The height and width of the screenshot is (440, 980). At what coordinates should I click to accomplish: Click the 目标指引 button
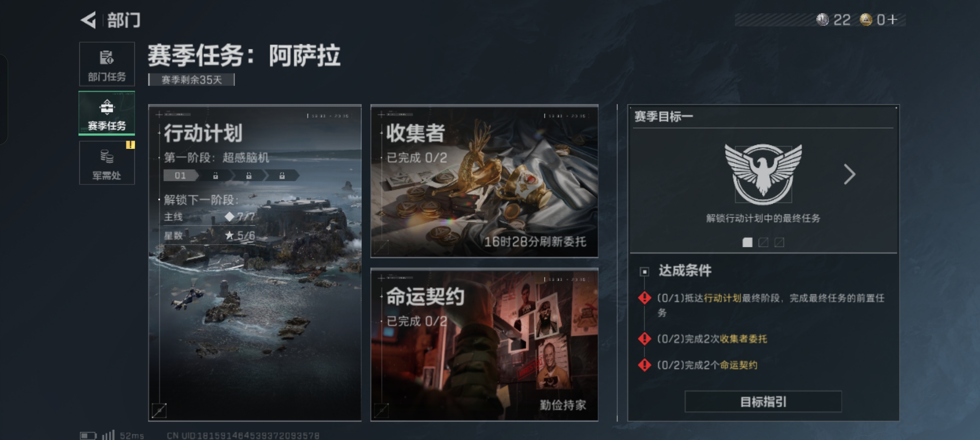[x=763, y=402]
